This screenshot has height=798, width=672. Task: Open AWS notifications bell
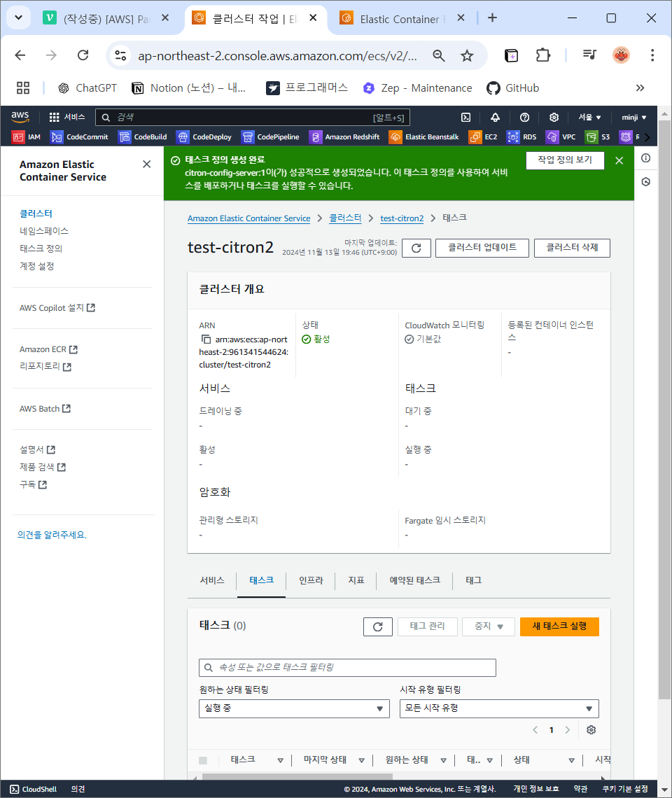495,117
